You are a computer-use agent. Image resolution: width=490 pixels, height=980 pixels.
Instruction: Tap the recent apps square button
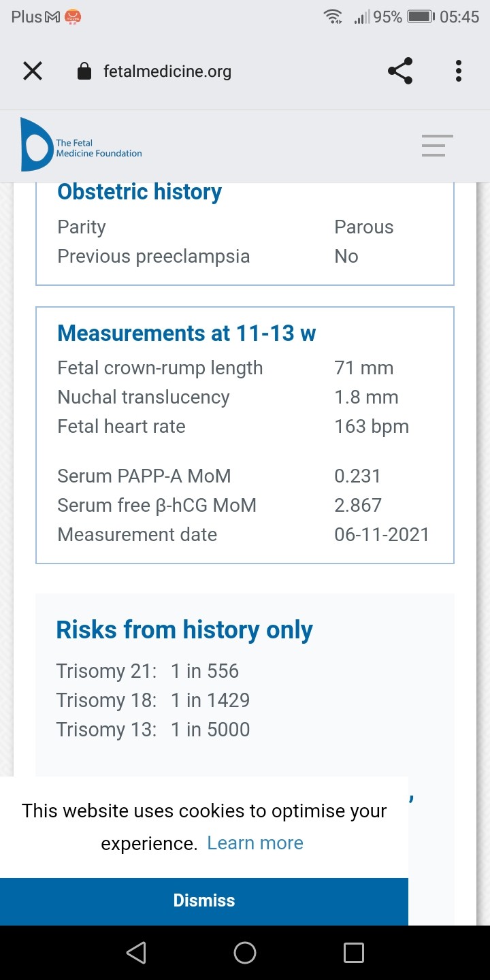[354, 953]
